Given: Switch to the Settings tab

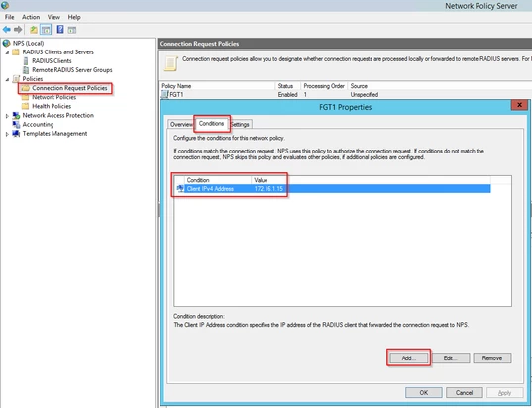Looking at the screenshot, I should (x=240, y=124).
